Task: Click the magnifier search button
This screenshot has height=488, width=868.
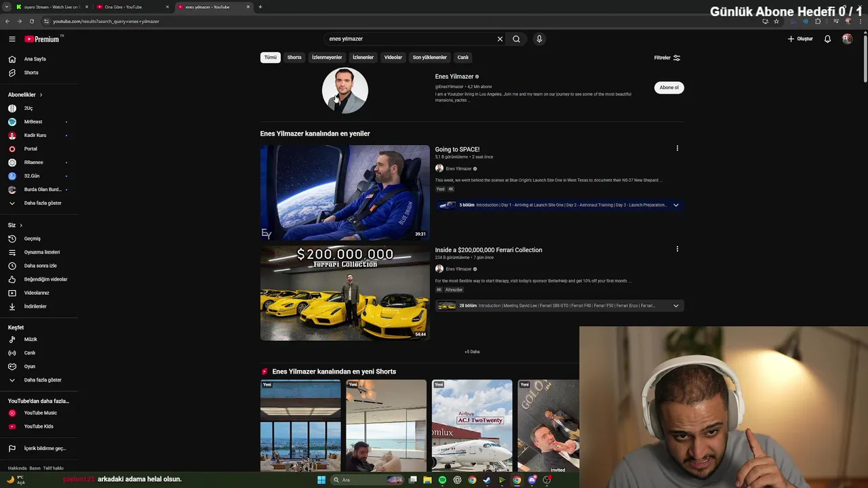Action: coord(516,39)
